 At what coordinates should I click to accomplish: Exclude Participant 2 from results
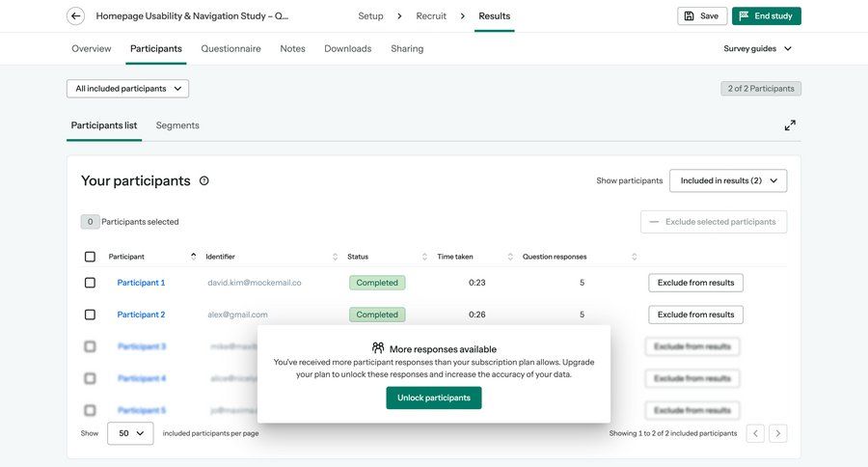pos(695,315)
